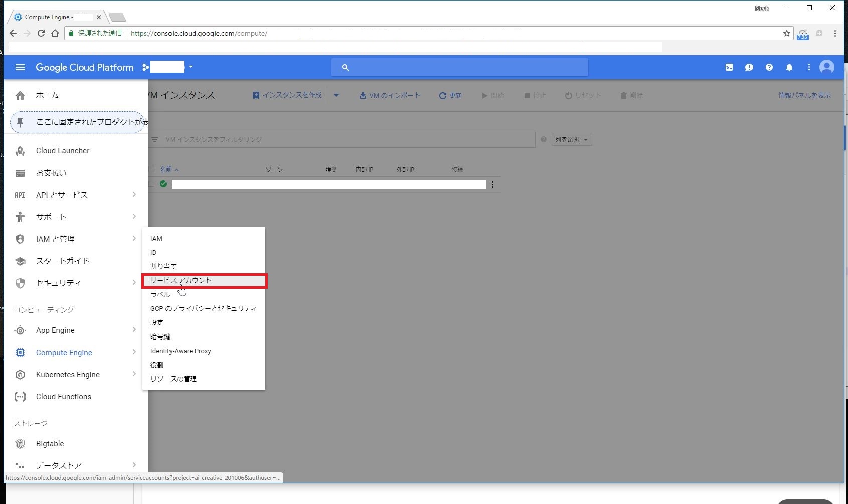Select 割り当て from the submenu
848x504 pixels.
pos(204,267)
